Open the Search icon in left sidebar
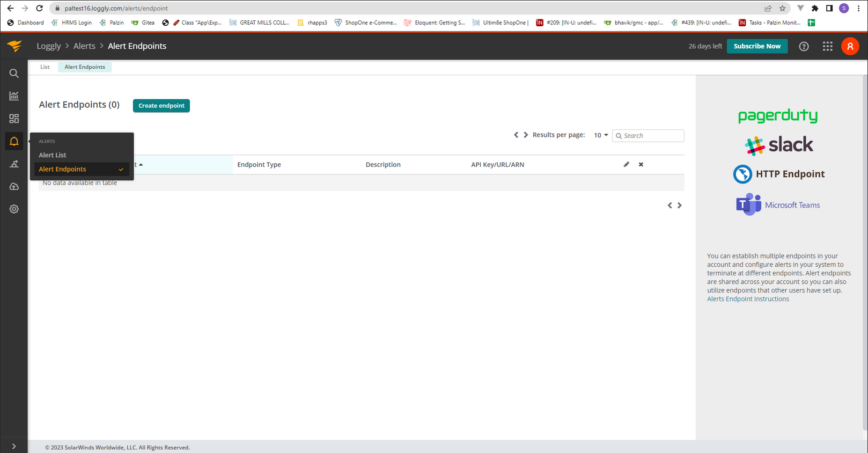This screenshot has width=868, height=453. click(14, 73)
